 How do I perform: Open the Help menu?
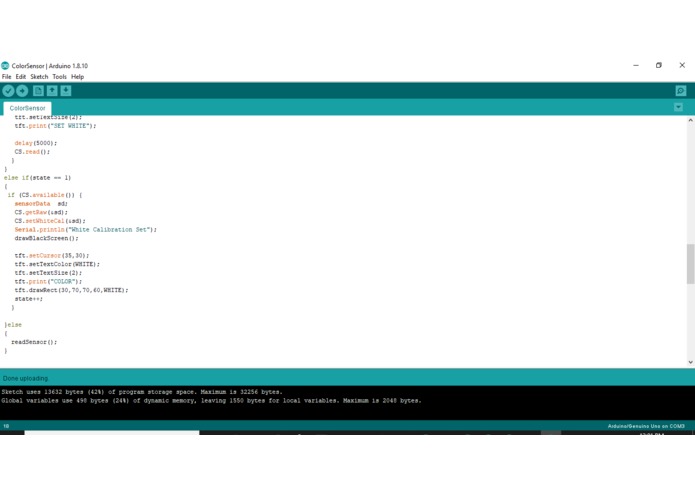(x=78, y=77)
